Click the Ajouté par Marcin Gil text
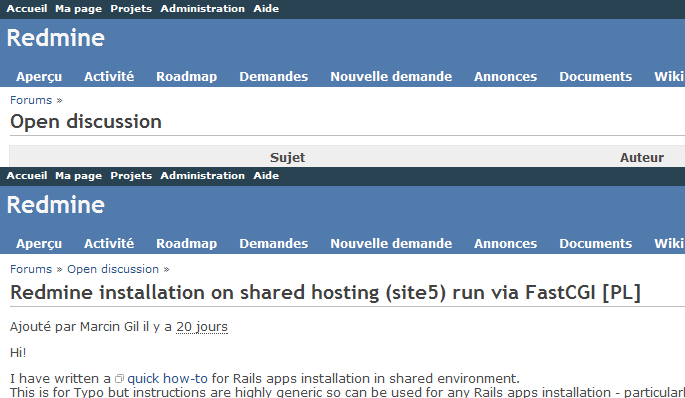685x398 pixels. (74, 327)
